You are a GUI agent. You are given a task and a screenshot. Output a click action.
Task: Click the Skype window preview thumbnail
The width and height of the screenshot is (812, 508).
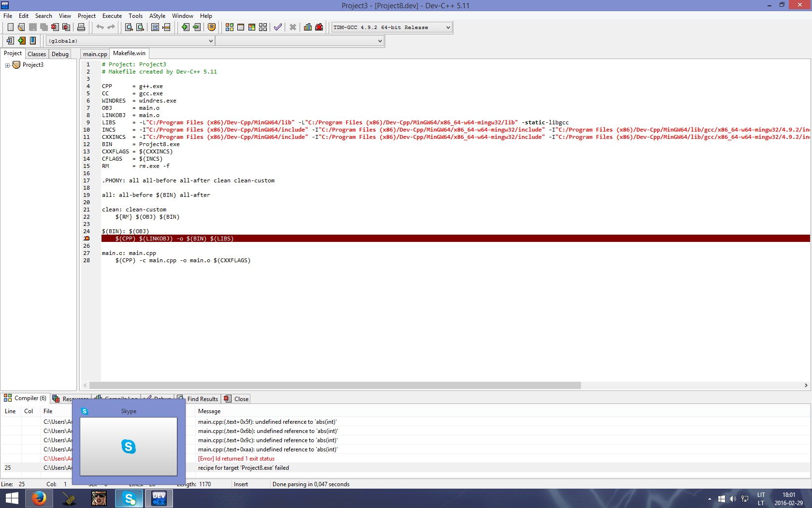(x=129, y=446)
